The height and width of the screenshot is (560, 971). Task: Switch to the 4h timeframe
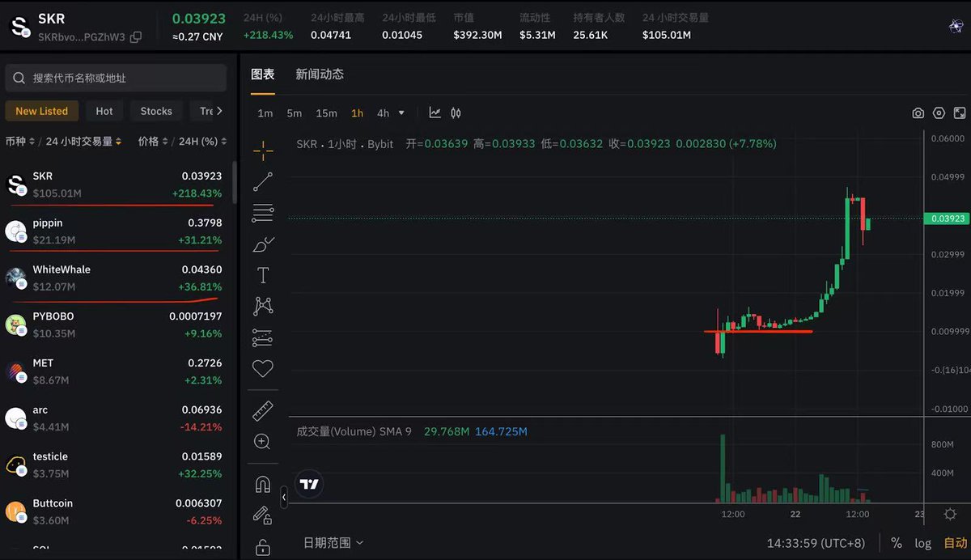(383, 113)
